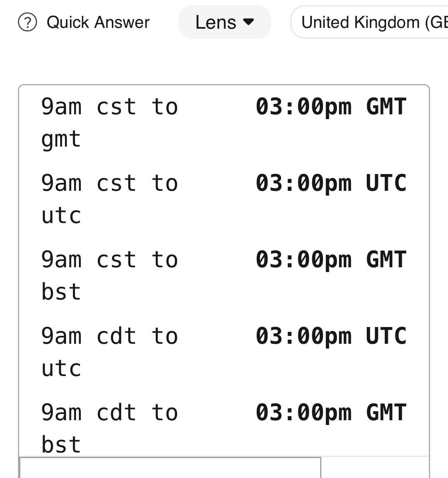Click the 03:00pm GMT result for cst to gmt
The image size is (448, 478).
331,107
